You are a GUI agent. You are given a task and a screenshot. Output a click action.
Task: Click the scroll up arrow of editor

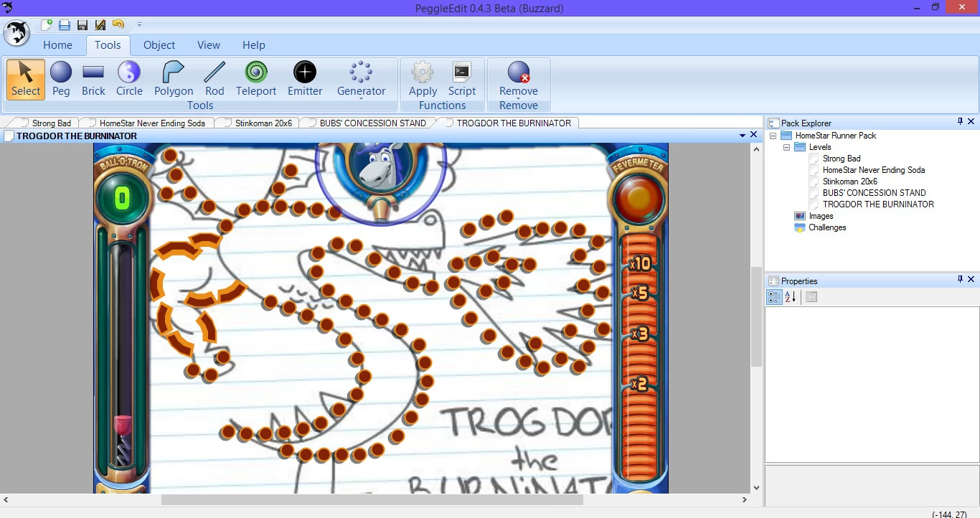(756, 149)
